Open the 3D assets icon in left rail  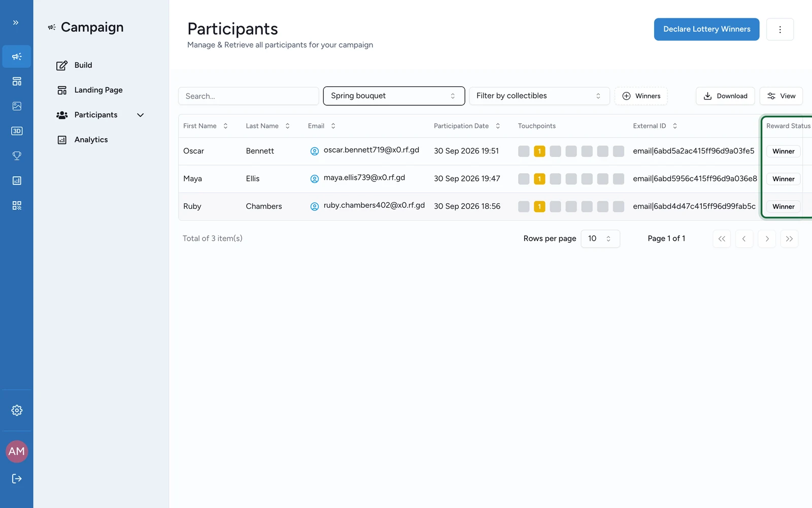point(17,131)
